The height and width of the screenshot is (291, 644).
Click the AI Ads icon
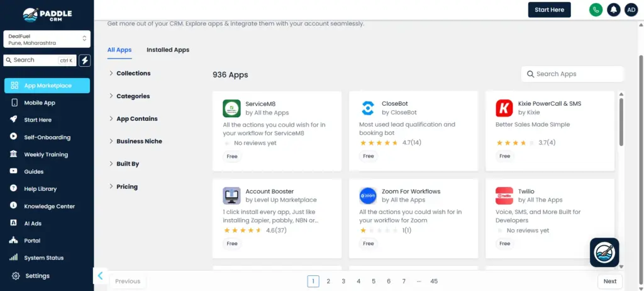[x=14, y=223]
